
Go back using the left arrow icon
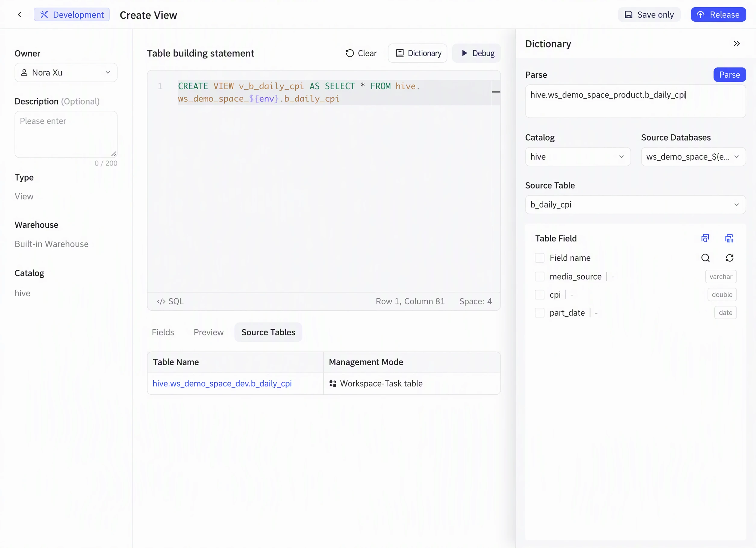(x=19, y=15)
